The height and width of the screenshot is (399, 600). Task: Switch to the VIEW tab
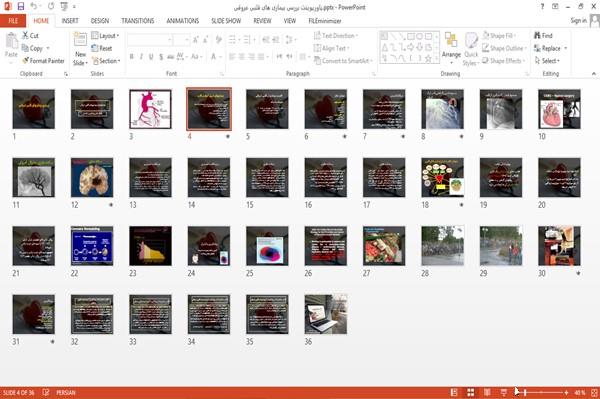pyautogui.click(x=290, y=21)
